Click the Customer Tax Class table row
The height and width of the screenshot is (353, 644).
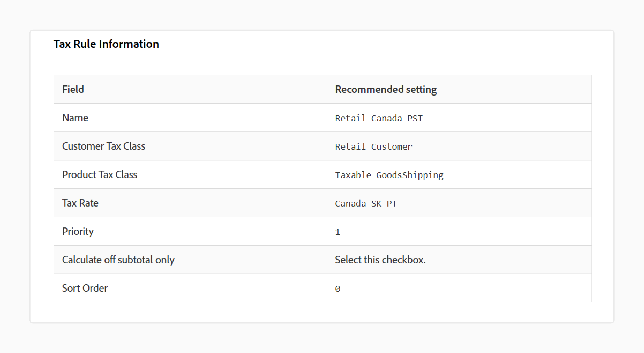[322, 146]
